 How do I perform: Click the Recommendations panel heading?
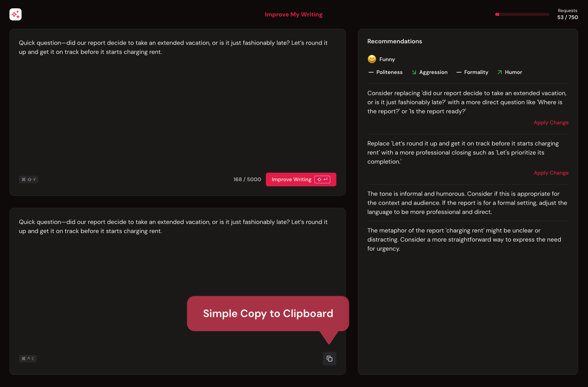click(x=394, y=41)
